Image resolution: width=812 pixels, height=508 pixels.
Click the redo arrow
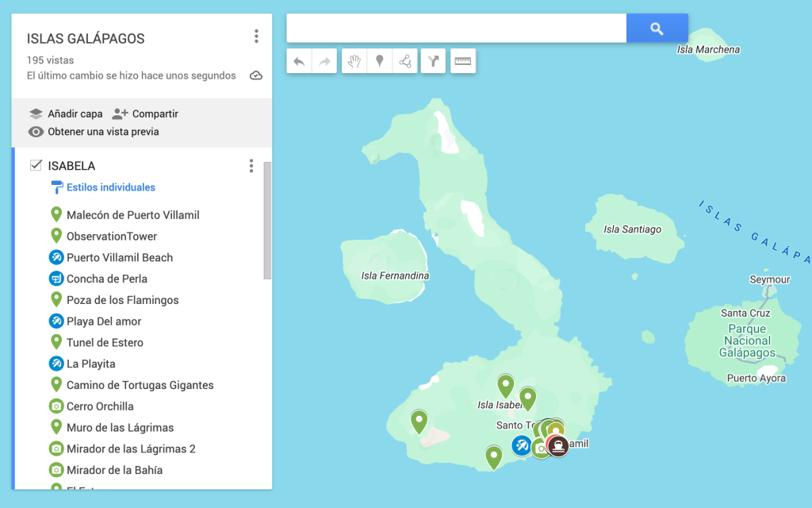coord(320,61)
